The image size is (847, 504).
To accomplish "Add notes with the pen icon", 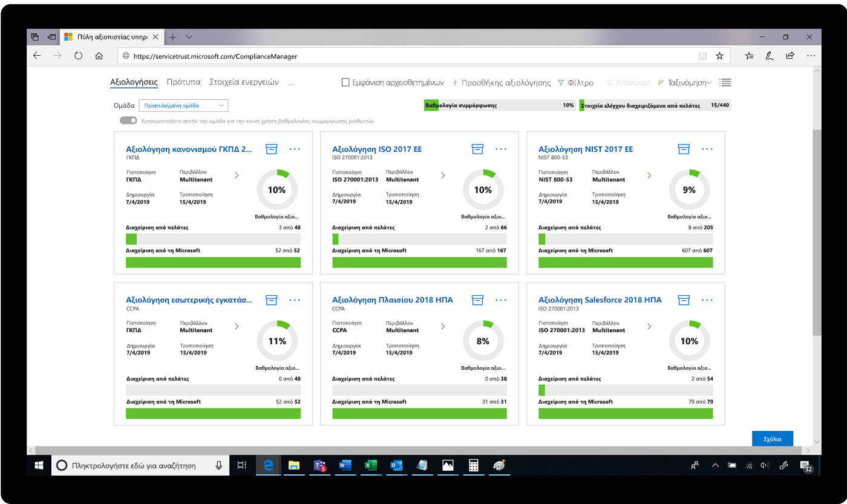I will click(770, 56).
